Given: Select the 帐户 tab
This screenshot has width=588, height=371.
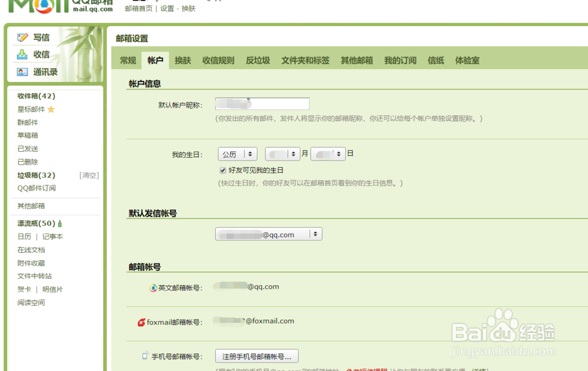Looking at the screenshot, I should [x=155, y=61].
